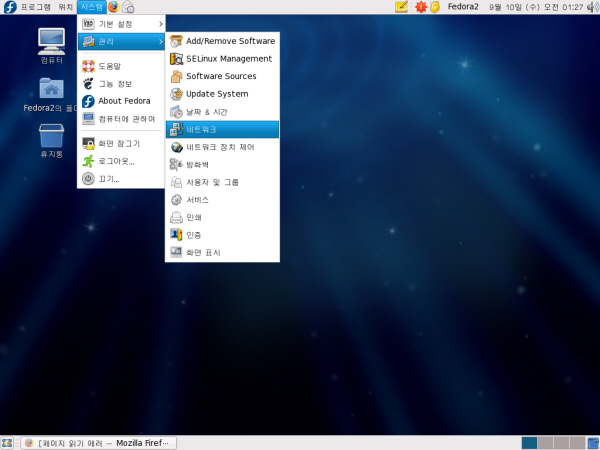The width and height of the screenshot is (600, 450).
Task: Open 화면 표시 display settings
Action: coord(222,253)
